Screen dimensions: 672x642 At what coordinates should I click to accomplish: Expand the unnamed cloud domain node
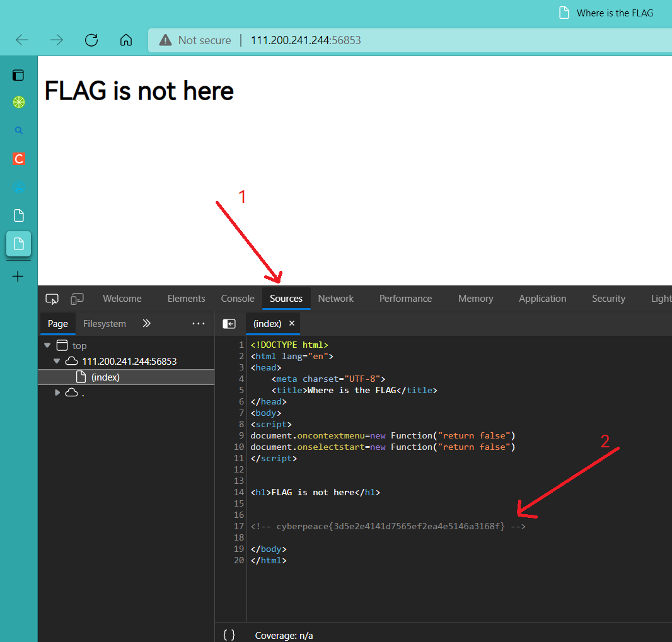57,393
